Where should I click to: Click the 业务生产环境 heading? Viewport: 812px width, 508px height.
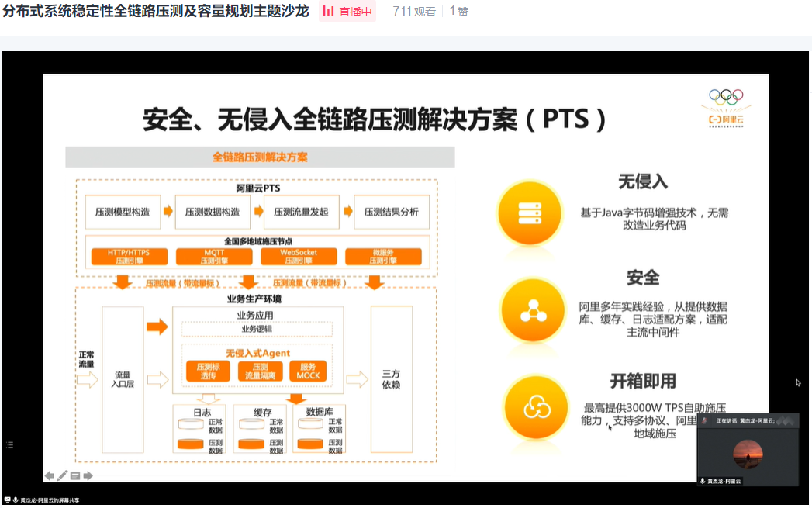pyautogui.click(x=254, y=299)
